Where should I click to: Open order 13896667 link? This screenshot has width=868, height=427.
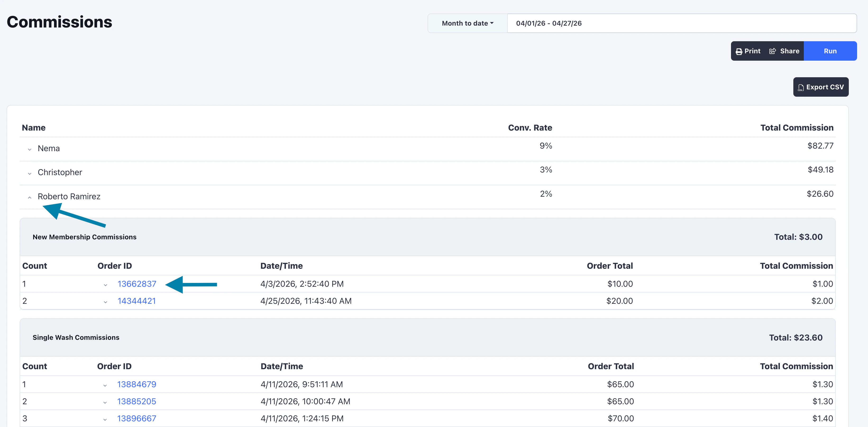pyautogui.click(x=137, y=418)
